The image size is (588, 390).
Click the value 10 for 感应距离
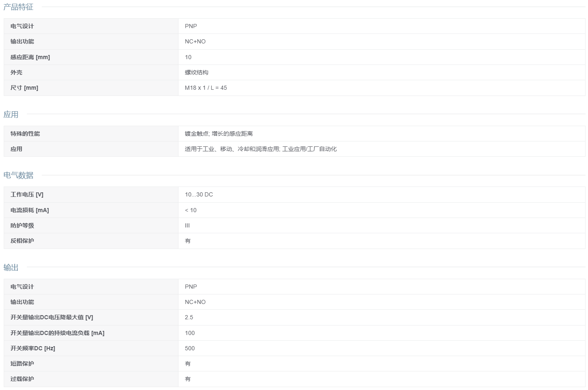(188, 57)
